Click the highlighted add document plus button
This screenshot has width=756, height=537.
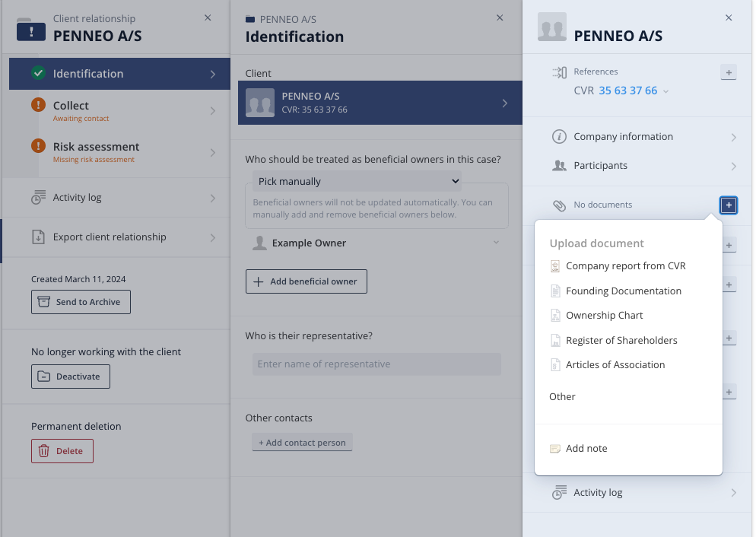729,205
